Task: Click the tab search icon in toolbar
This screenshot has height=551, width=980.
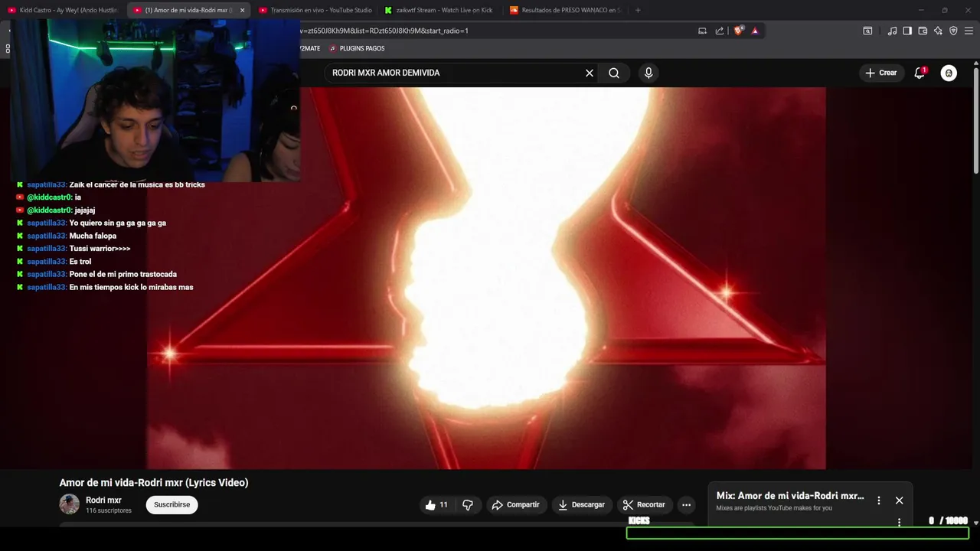Action: click(x=867, y=31)
